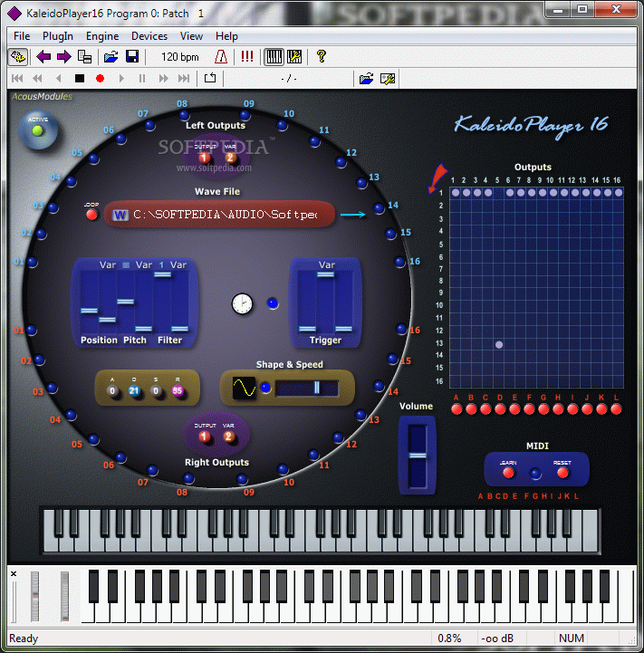
Task: Click red button L below outputs grid
Action: click(x=616, y=409)
